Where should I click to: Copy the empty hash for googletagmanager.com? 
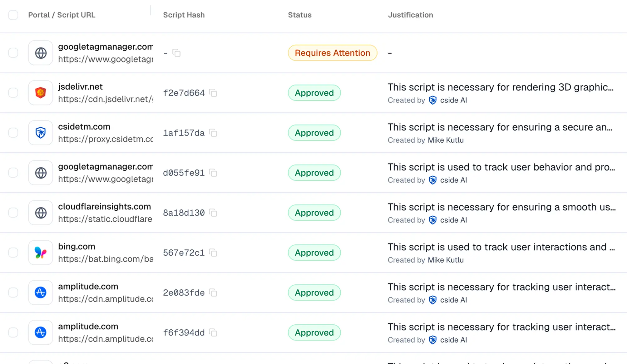(177, 53)
